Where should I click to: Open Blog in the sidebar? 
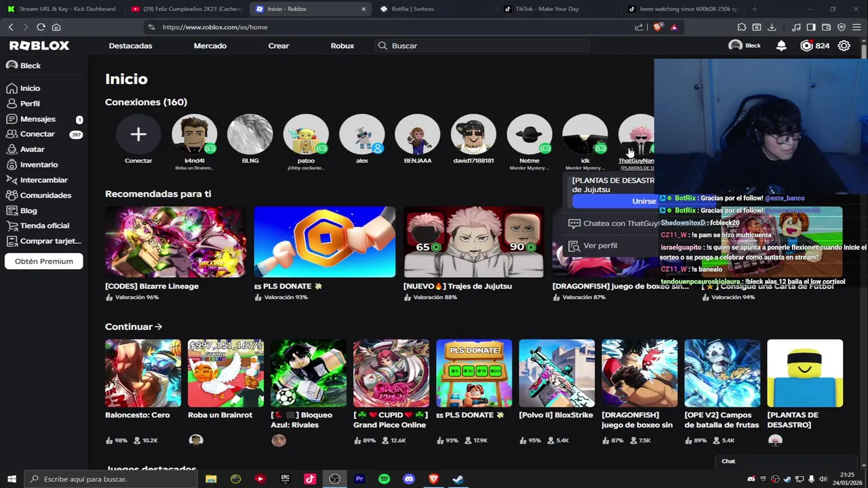(22, 210)
